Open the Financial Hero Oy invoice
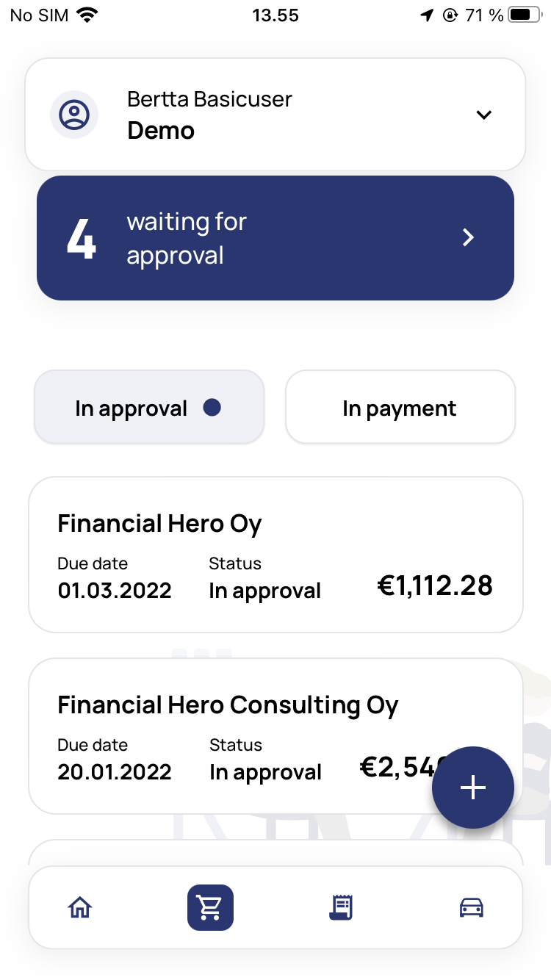Image resolution: width=551 pixels, height=980 pixels. 275,555
